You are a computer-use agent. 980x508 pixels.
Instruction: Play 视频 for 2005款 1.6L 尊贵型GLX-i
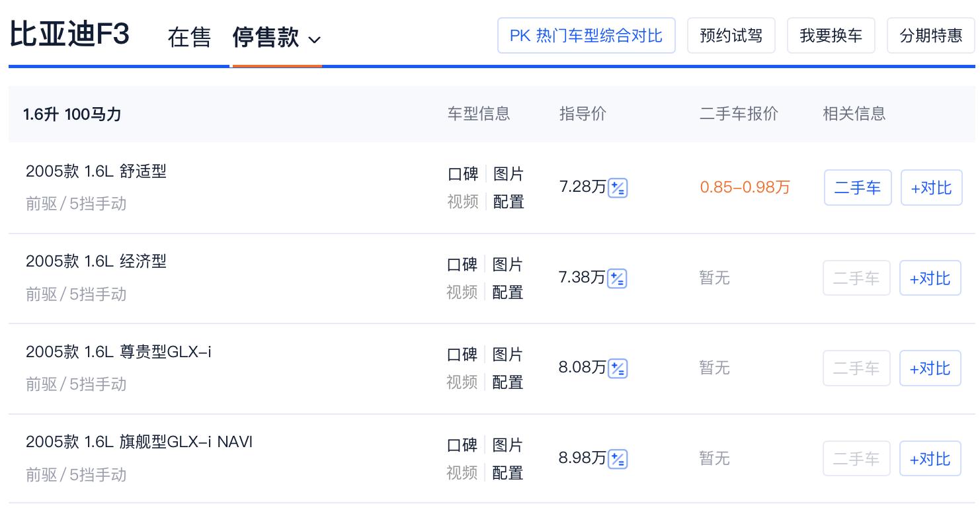[x=462, y=382]
